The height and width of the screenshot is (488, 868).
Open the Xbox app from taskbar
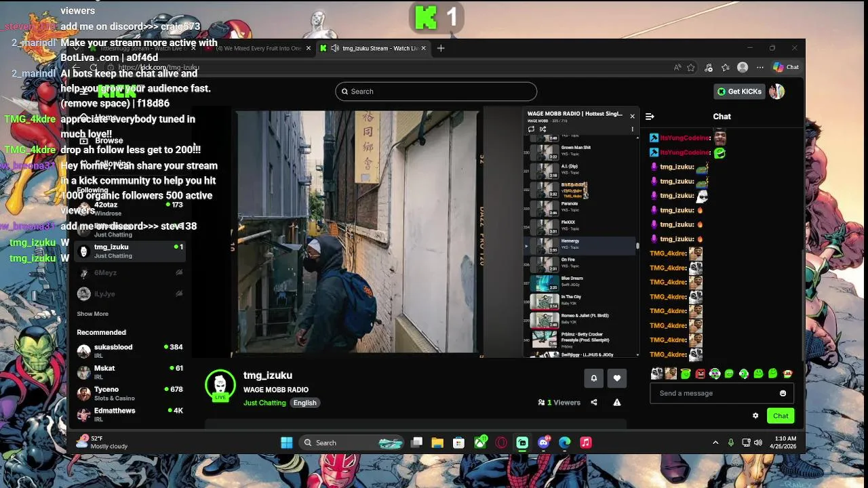(x=480, y=443)
